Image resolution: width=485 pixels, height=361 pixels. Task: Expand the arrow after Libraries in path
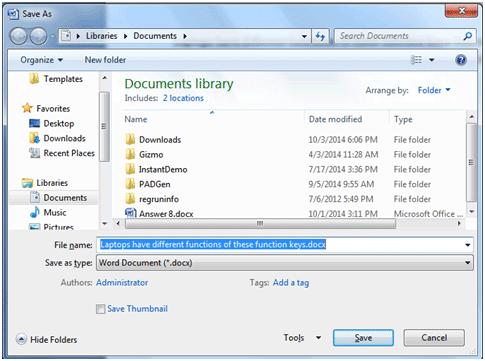tap(126, 36)
